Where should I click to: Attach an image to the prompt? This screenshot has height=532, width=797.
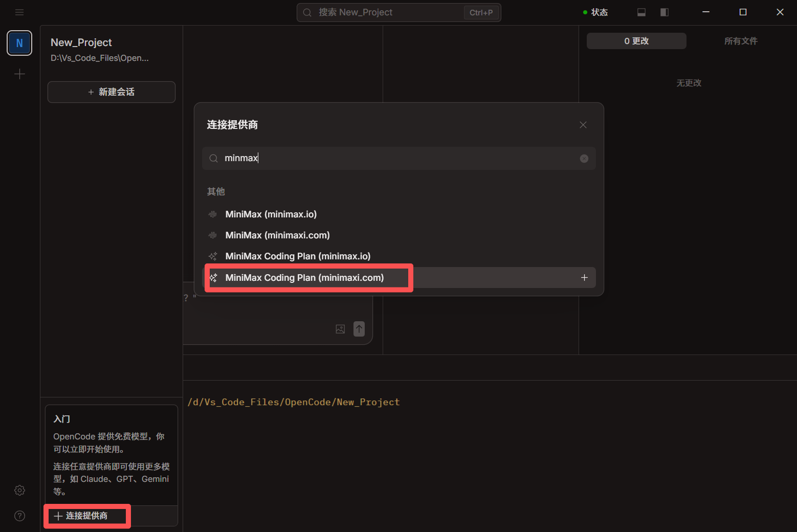pyautogui.click(x=340, y=329)
